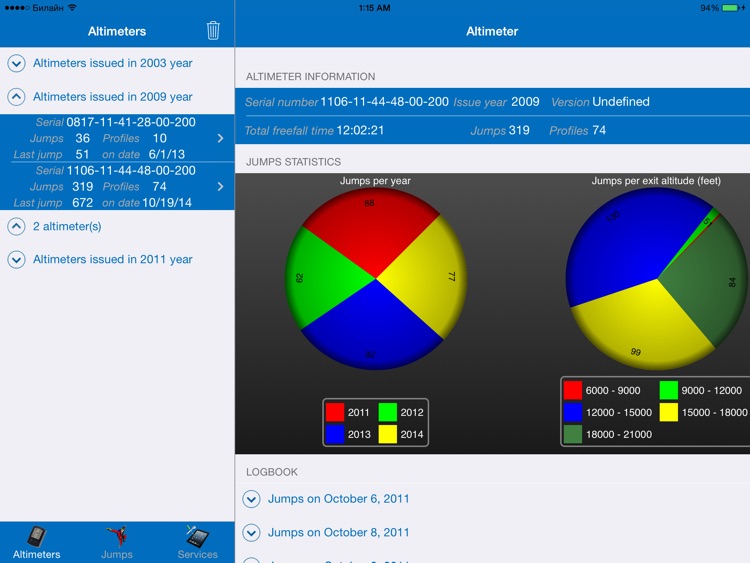Click Total freefall time value 12:02:21

click(360, 131)
